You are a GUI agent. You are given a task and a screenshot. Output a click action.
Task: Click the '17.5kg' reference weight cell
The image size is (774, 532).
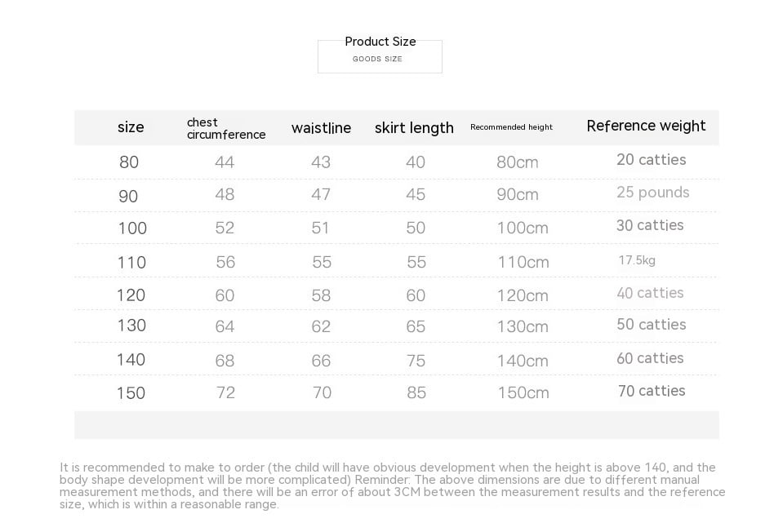(x=637, y=260)
